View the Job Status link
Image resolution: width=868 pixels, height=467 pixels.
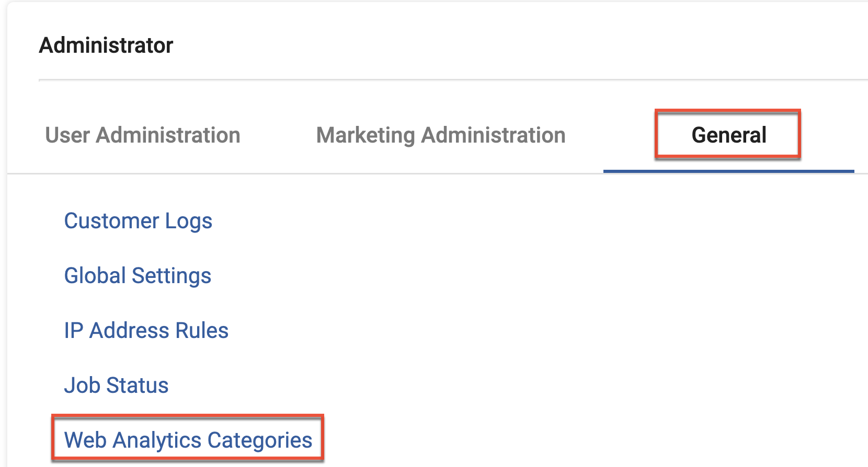click(116, 386)
